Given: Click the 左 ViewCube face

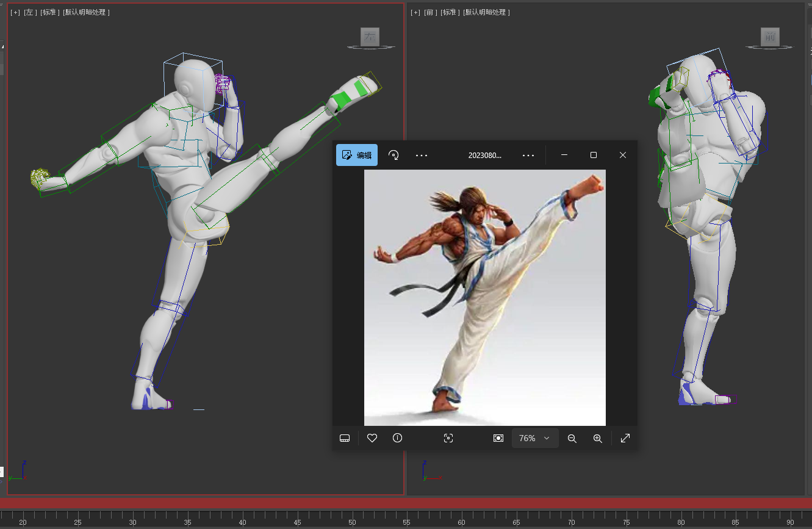Looking at the screenshot, I should [370, 37].
